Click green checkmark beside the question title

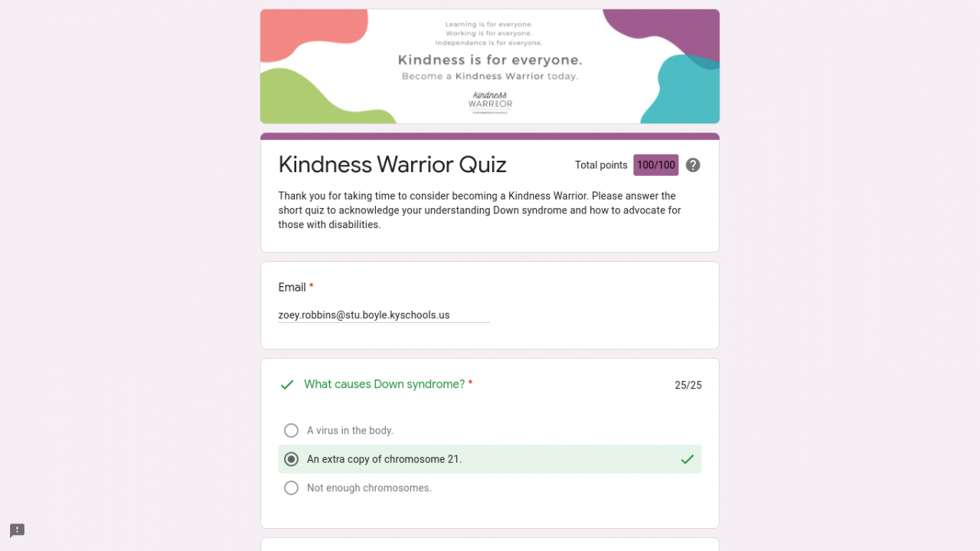pyautogui.click(x=287, y=385)
